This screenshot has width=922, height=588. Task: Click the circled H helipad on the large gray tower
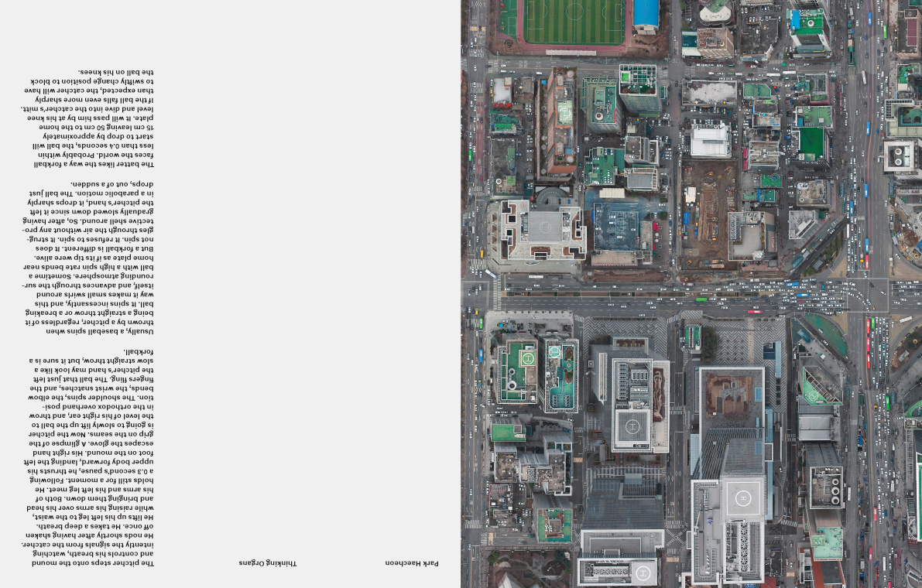tap(743, 497)
